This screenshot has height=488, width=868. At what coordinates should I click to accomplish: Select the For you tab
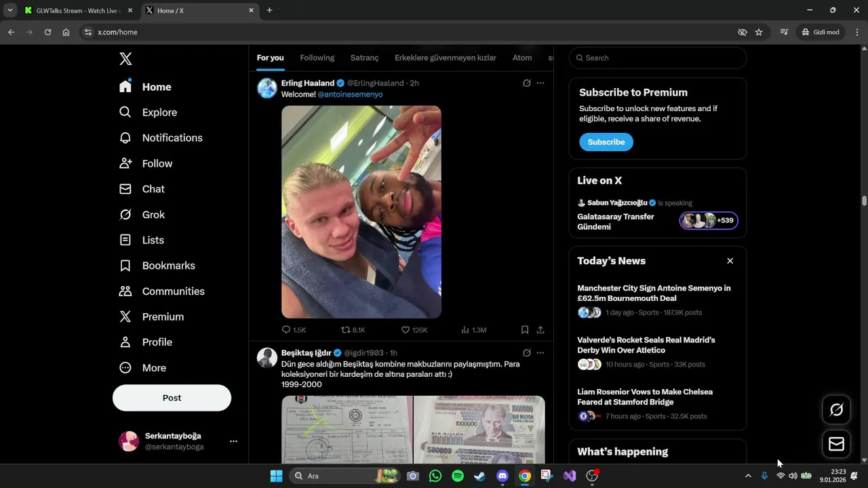pyautogui.click(x=270, y=58)
